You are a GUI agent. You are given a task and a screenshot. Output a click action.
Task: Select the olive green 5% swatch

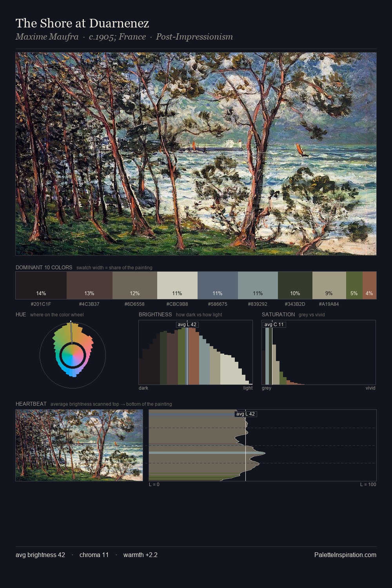click(x=354, y=285)
